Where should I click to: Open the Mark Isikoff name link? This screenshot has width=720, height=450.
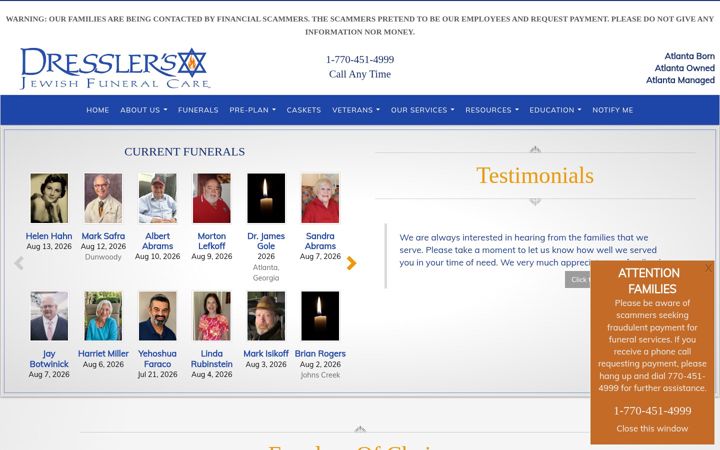pyautogui.click(x=266, y=354)
